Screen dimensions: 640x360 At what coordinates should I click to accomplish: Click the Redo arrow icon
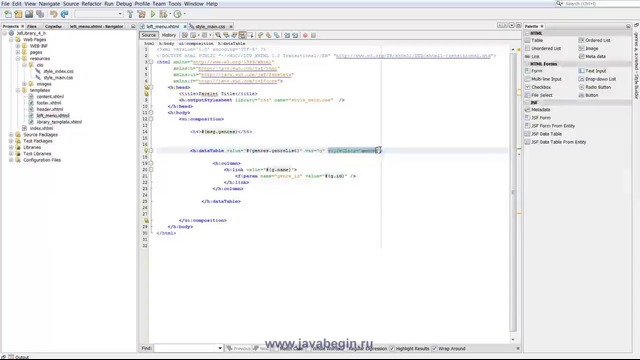coord(64,14)
